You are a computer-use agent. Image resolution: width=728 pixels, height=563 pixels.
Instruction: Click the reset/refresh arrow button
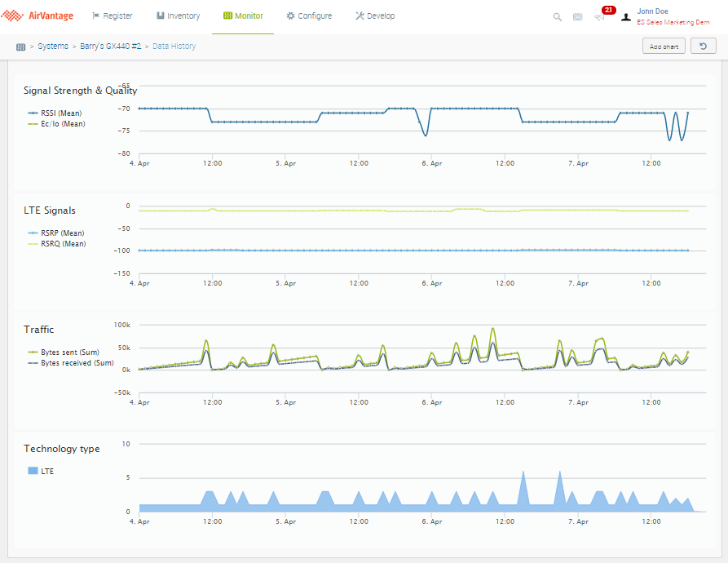pyautogui.click(x=703, y=47)
